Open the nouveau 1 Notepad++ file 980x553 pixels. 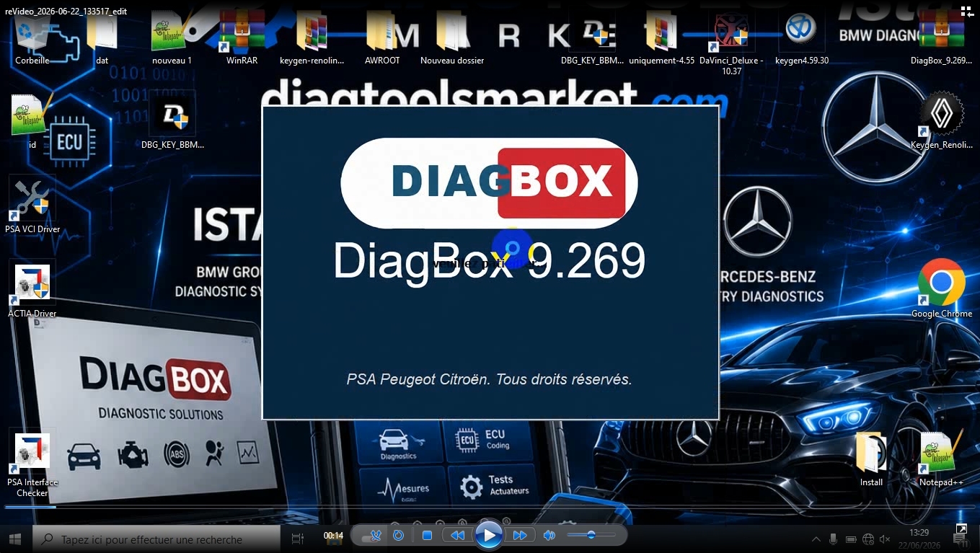172,36
